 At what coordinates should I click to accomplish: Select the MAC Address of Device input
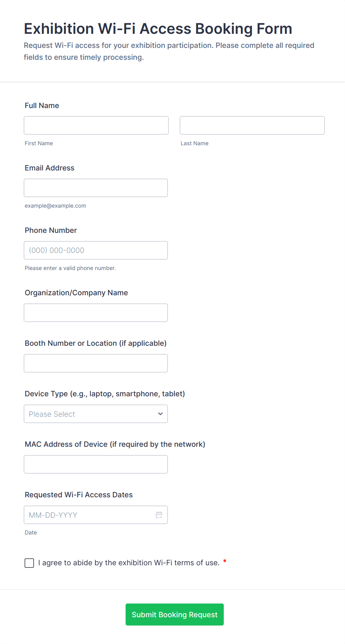click(96, 464)
